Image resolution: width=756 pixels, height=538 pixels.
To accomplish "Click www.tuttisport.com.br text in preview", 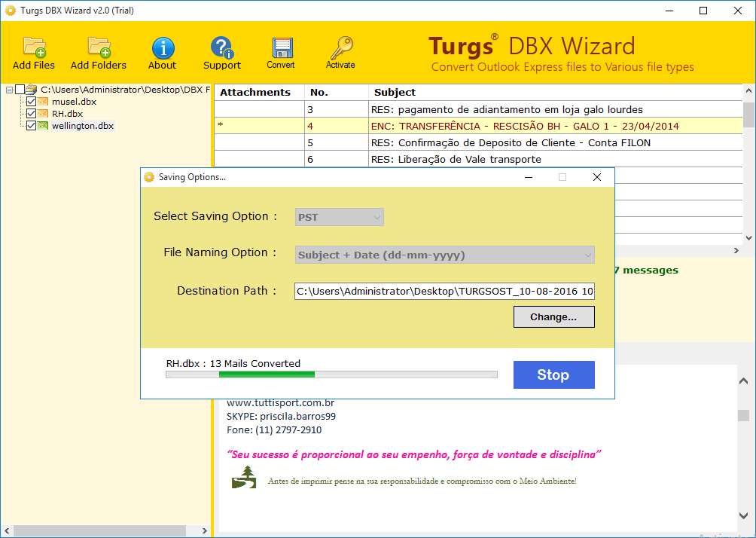I will coord(280,402).
